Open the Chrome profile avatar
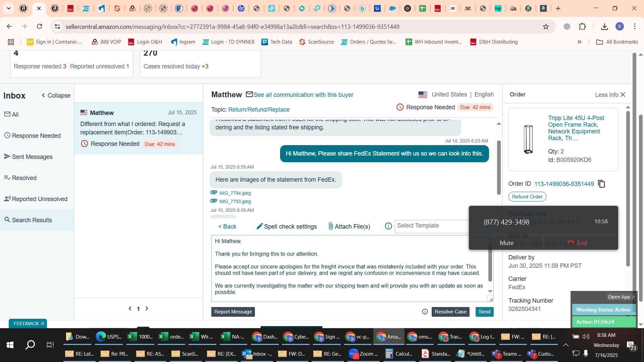This screenshot has width=644, height=362. pos(620,26)
